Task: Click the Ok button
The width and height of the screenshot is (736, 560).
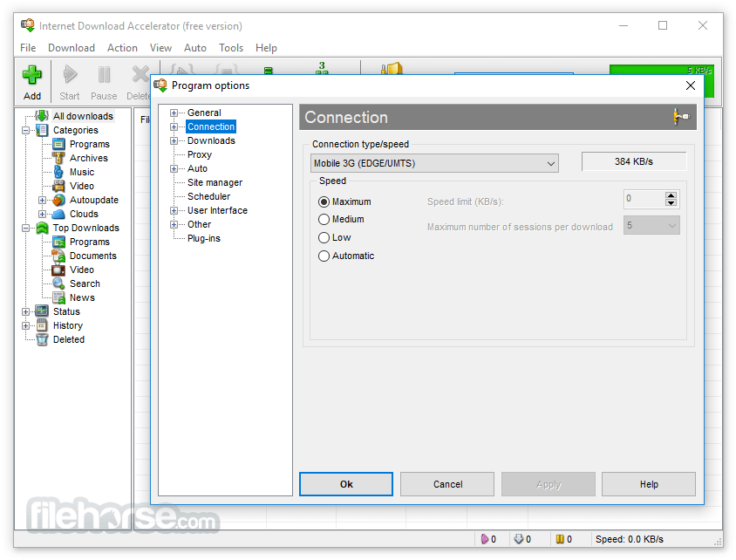Action: click(346, 484)
